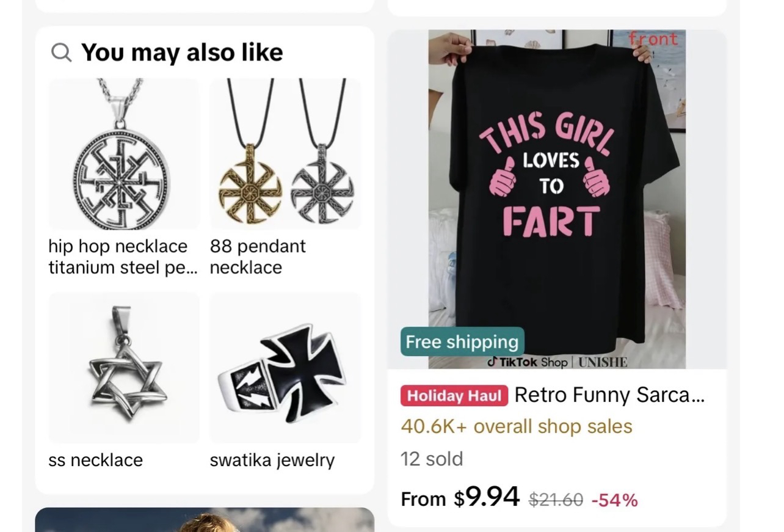
Task: Click the "Free shipping" badge
Action: pyautogui.click(x=462, y=342)
